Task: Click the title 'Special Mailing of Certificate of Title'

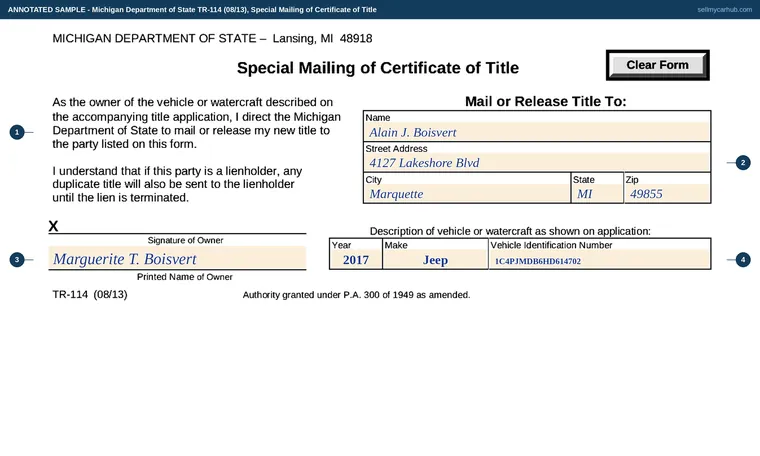Action: click(378, 68)
